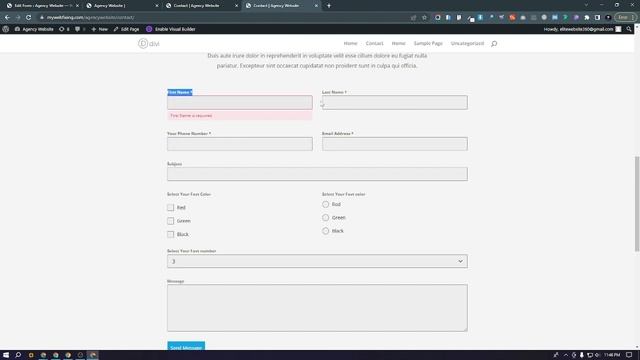Focus the Your Phone Number field

coord(240,144)
